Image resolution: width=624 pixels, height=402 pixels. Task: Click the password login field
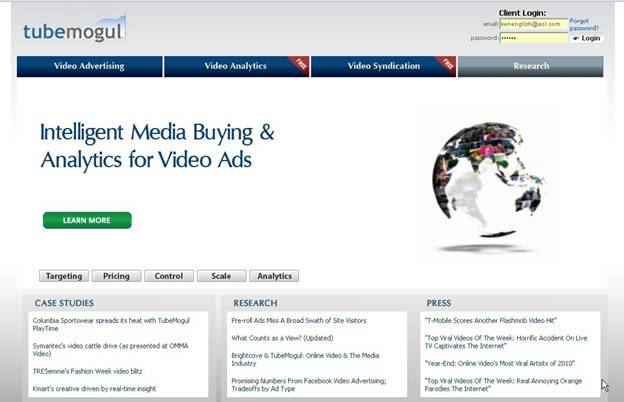(534, 38)
